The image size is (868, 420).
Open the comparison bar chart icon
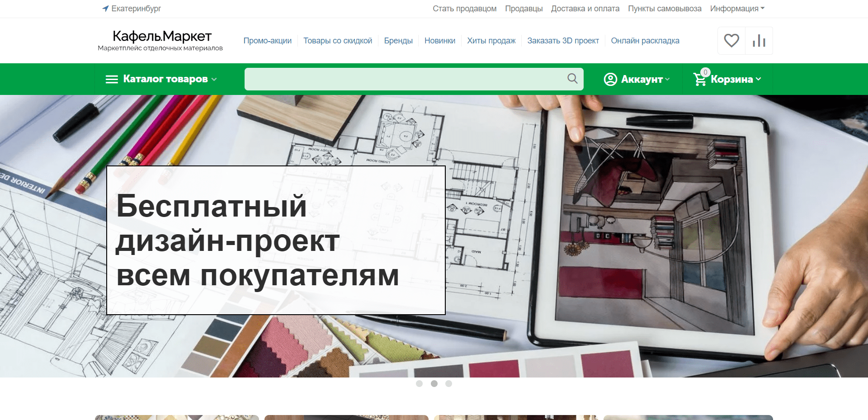(x=759, y=41)
